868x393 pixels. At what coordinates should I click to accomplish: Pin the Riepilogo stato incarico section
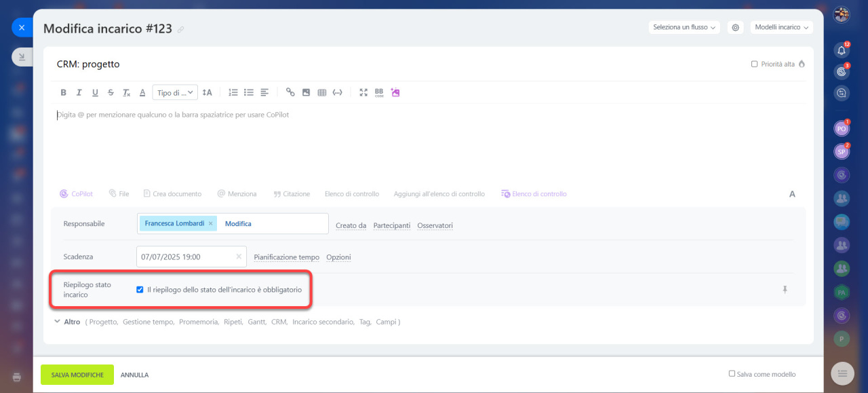pyautogui.click(x=785, y=289)
